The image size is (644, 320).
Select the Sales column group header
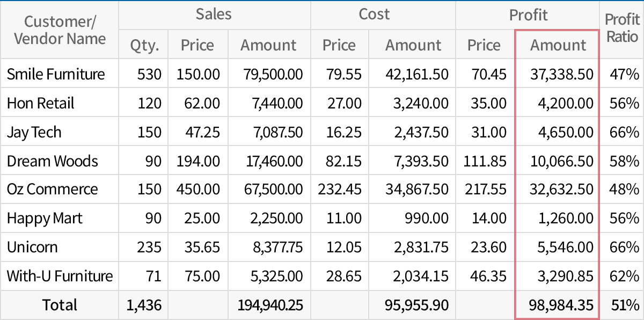tap(214, 14)
